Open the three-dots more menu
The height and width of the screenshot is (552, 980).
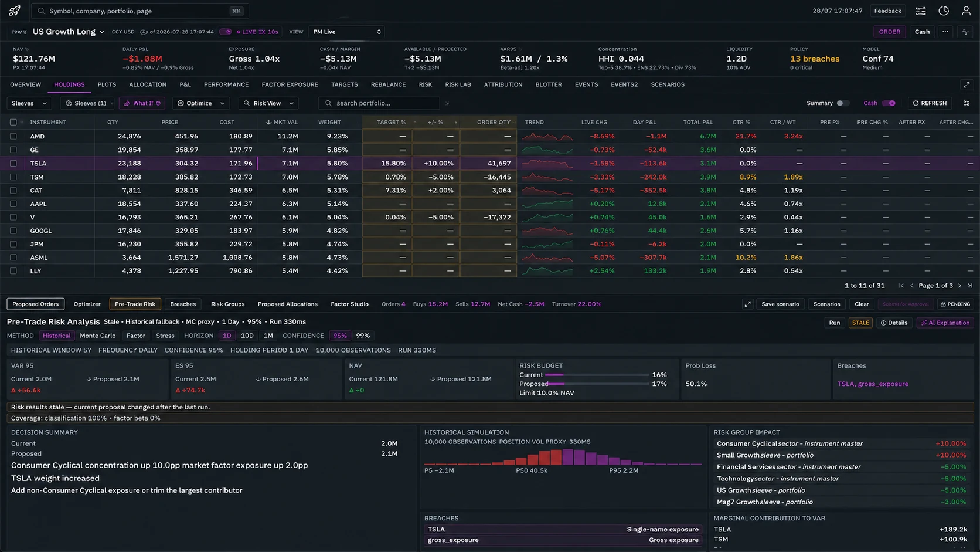pos(945,32)
